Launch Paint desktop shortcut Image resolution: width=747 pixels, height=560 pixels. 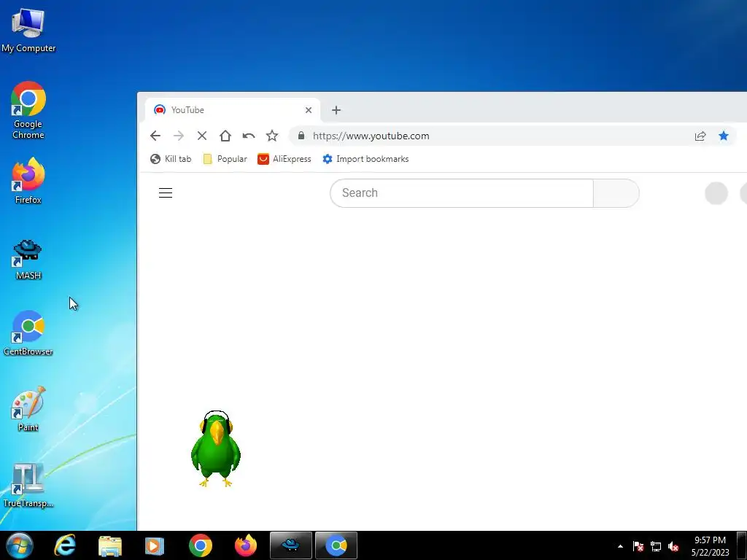pos(28,410)
